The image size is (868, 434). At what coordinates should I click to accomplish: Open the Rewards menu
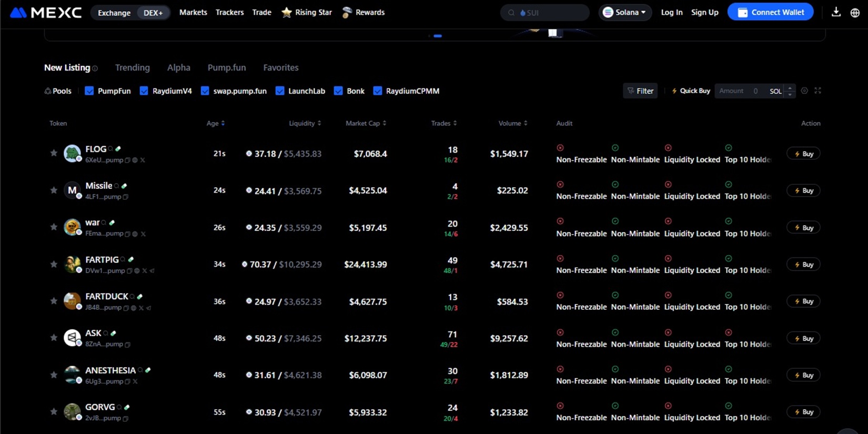point(364,12)
